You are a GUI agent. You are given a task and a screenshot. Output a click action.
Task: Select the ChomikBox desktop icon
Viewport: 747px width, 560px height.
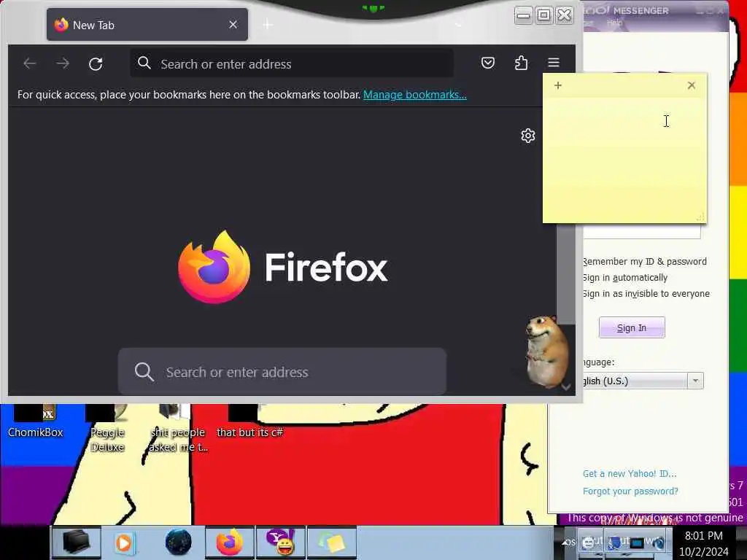point(36,421)
